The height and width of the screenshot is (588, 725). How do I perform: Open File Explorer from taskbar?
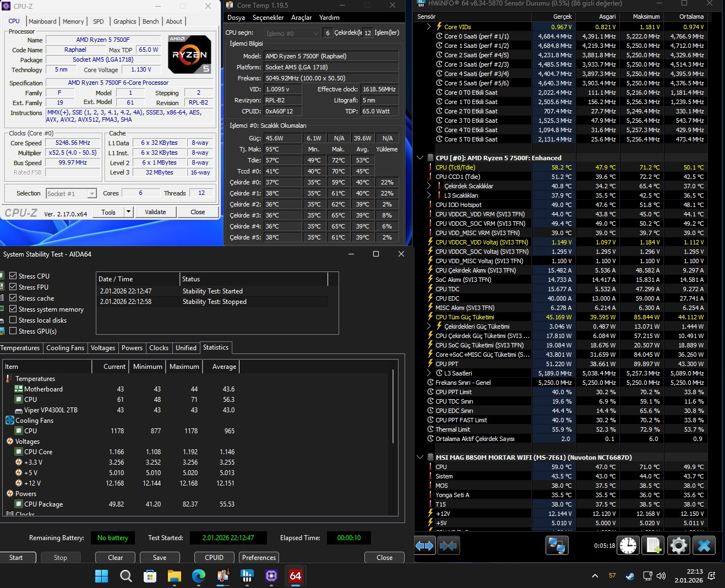pyautogui.click(x=174, y=576)
